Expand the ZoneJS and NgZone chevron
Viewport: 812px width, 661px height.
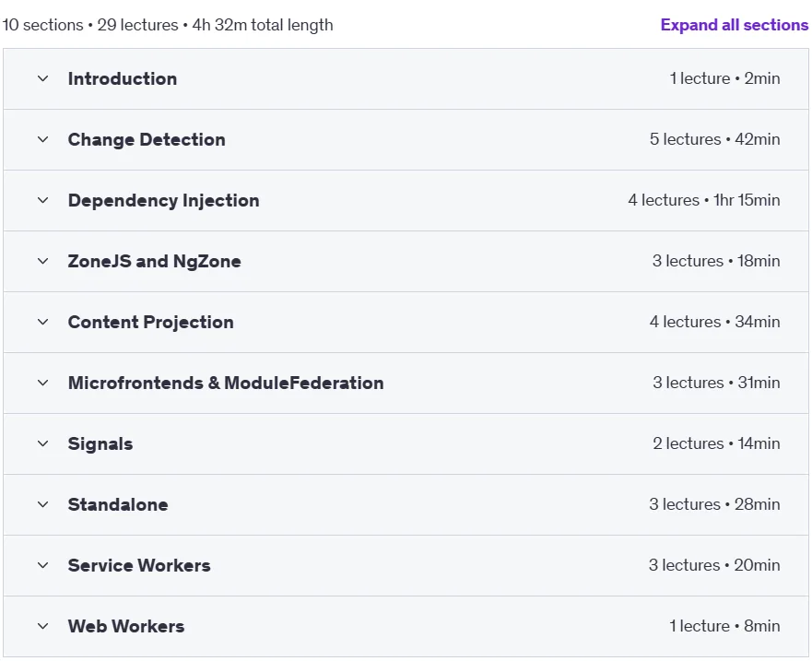43,261
